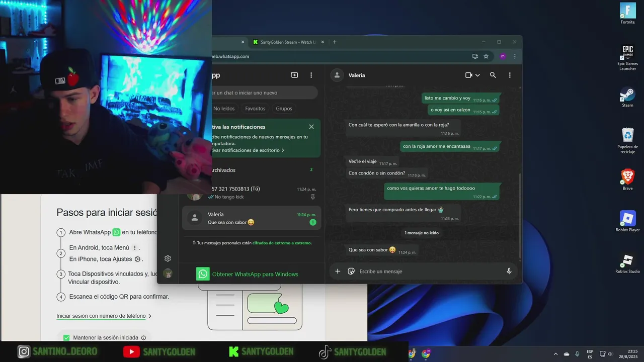Open the Epic Games Launcher shortcut

627,57
